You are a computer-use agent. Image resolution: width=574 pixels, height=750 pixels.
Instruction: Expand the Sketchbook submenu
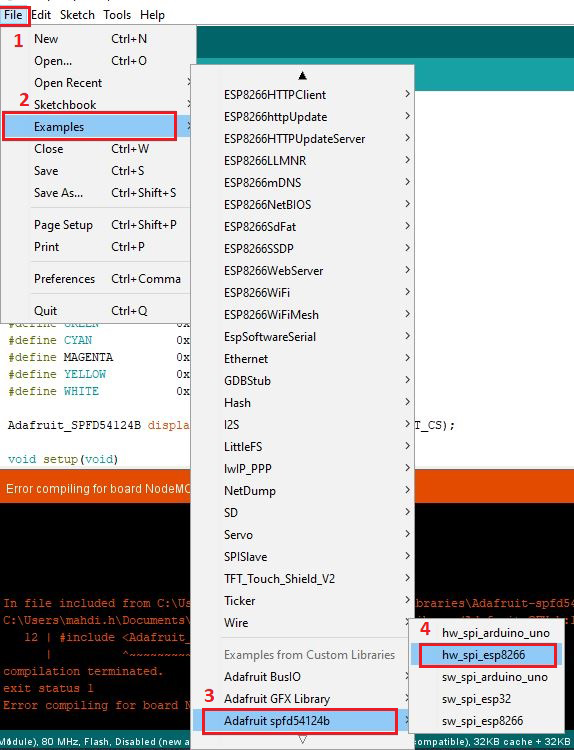98,104
